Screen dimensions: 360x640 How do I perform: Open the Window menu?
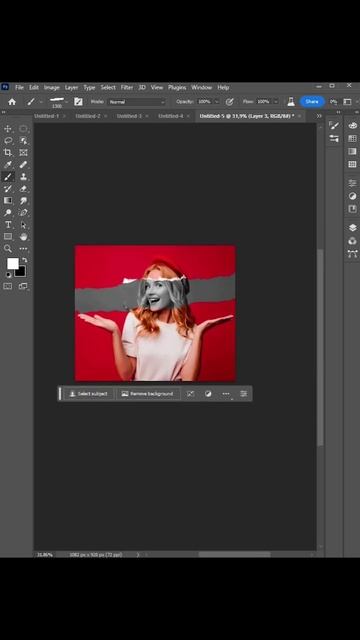[x=202, y=87]
